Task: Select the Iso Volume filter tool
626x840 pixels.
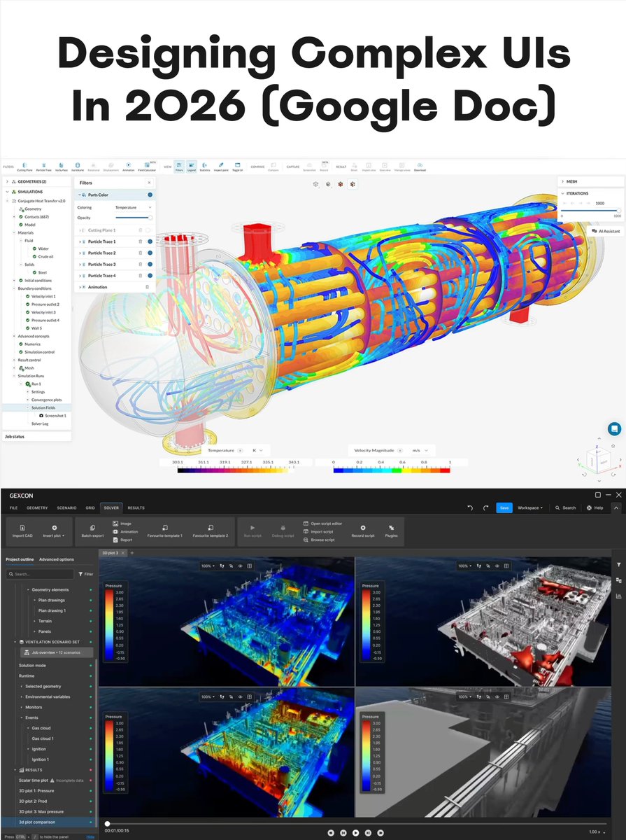Action: [78, 167]
